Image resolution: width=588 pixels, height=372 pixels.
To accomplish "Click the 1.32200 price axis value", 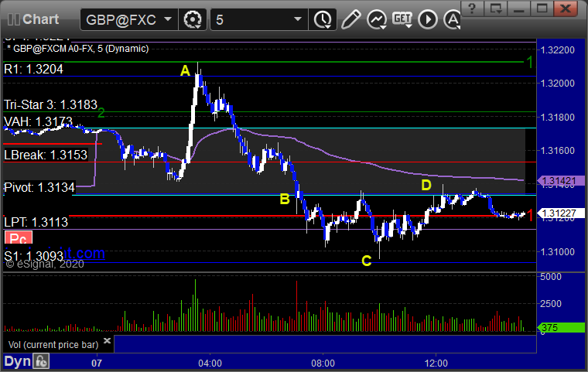I will coord(558,49).
